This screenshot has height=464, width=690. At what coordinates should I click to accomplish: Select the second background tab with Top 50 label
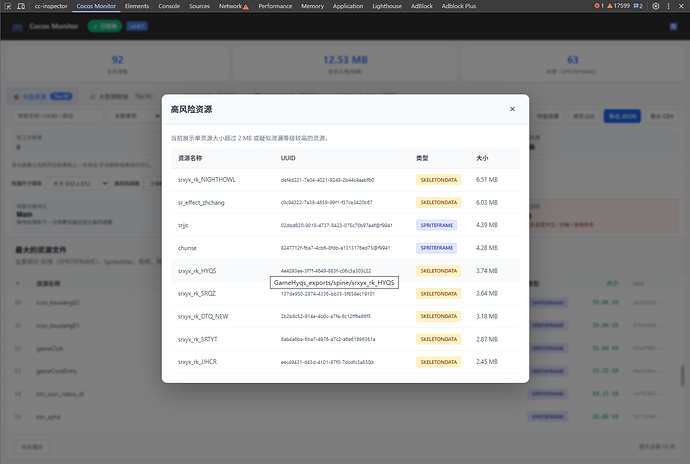point(120,96)
